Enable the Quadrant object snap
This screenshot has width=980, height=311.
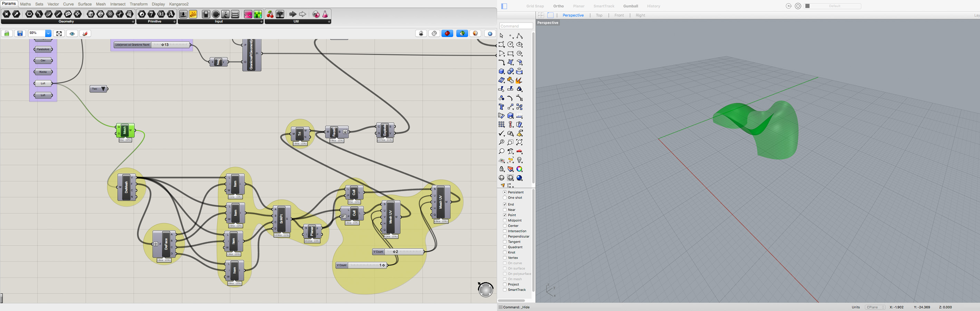pos(504,247)
